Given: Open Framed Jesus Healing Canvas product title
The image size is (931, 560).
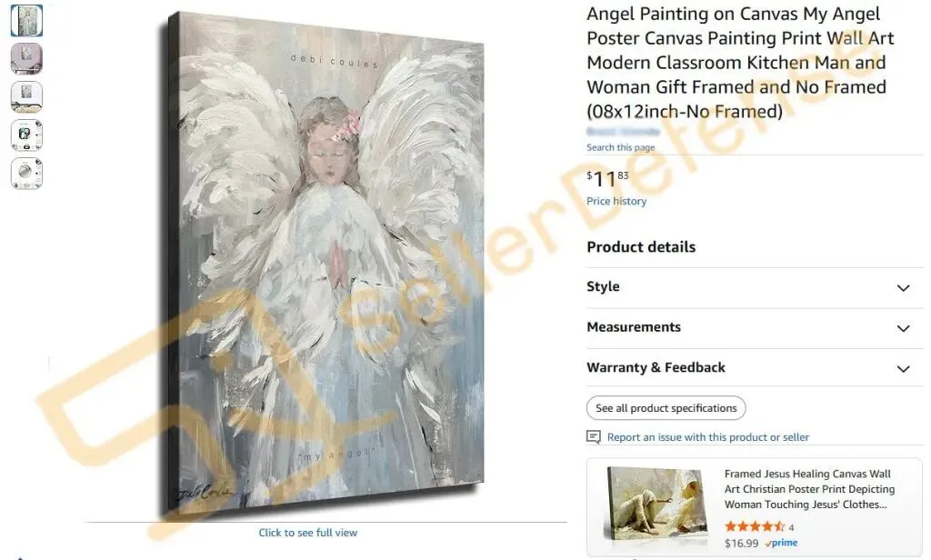Looking at the screenshot, I should pos(809,489).
